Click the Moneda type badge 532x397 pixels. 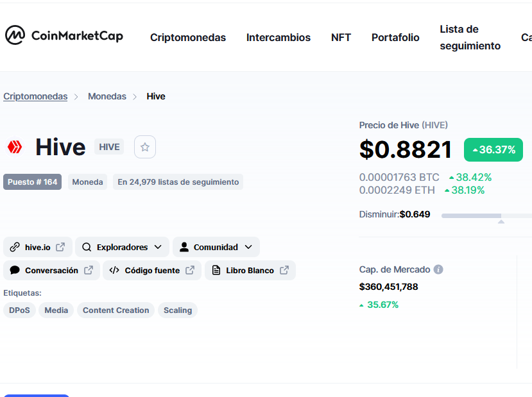(87, 182)
